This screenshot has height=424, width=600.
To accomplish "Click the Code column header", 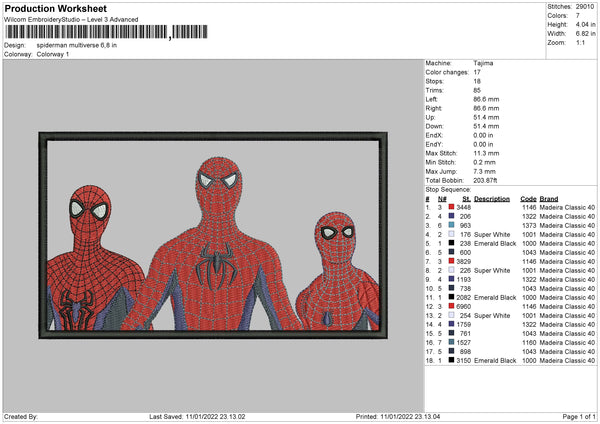I will (528, 197).
